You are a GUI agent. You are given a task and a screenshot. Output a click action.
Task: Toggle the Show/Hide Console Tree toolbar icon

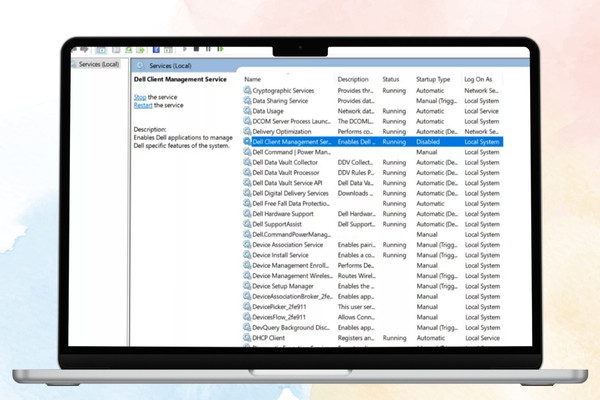click(x=101, y=50)
